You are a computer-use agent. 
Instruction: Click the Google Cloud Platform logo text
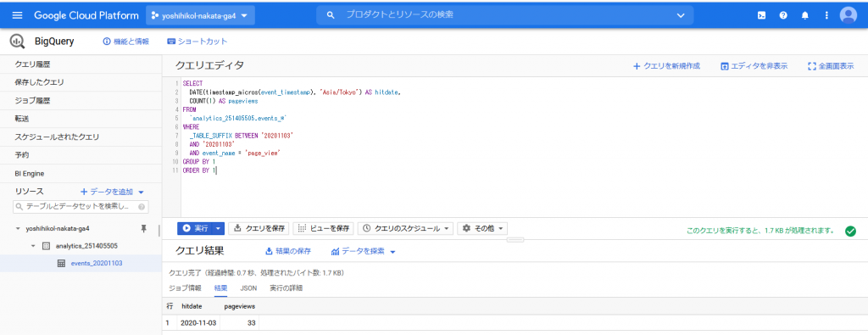click(x=86, y=15)
